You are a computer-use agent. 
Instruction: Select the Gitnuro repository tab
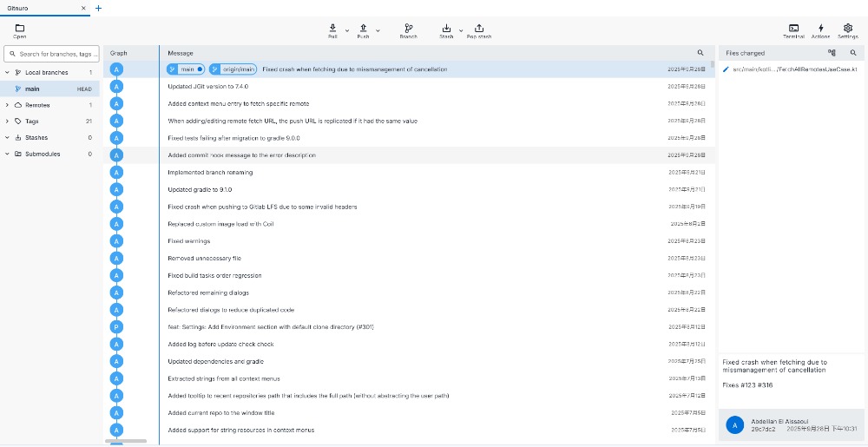coord(39,8)
